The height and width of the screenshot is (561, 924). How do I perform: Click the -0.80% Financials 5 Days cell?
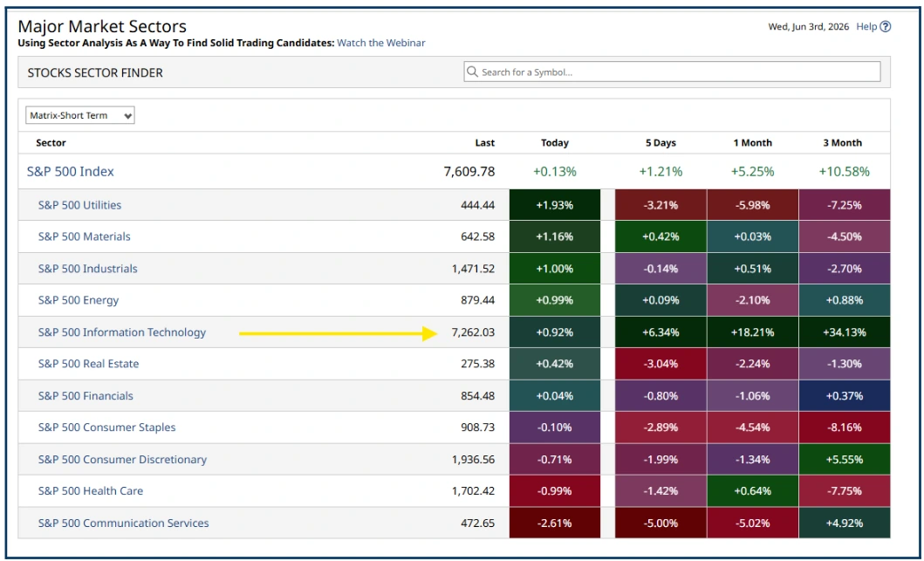tap(660, 396)
